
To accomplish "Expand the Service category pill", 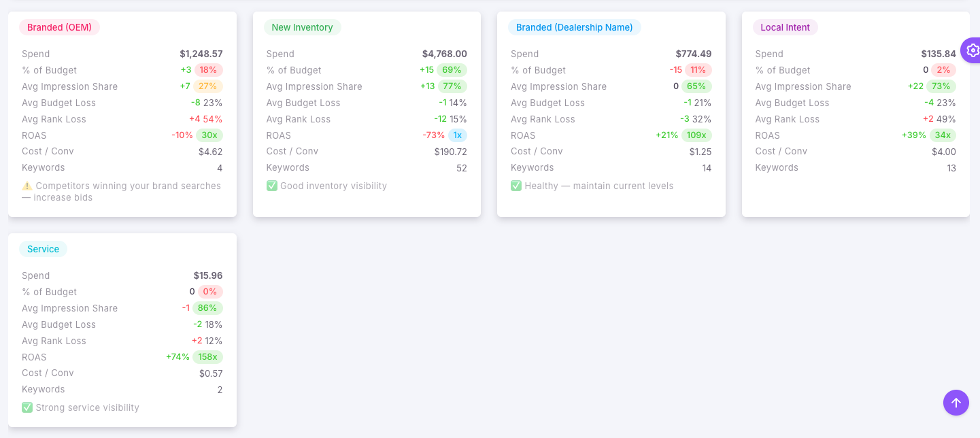I will (43, 249).
